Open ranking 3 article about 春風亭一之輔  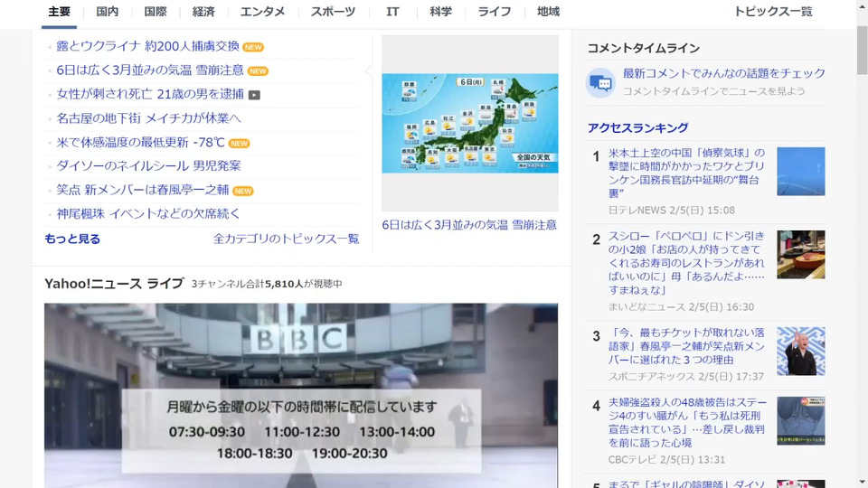point(686,346)
